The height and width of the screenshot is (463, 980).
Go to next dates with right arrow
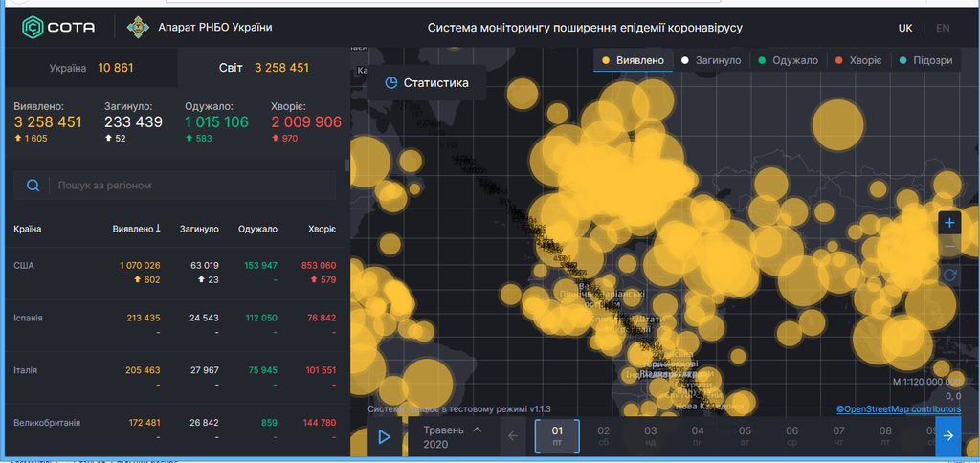pos(947,436)
